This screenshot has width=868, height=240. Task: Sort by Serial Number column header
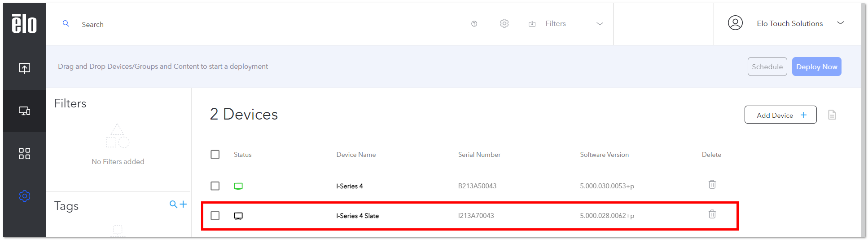coord(479,155)
